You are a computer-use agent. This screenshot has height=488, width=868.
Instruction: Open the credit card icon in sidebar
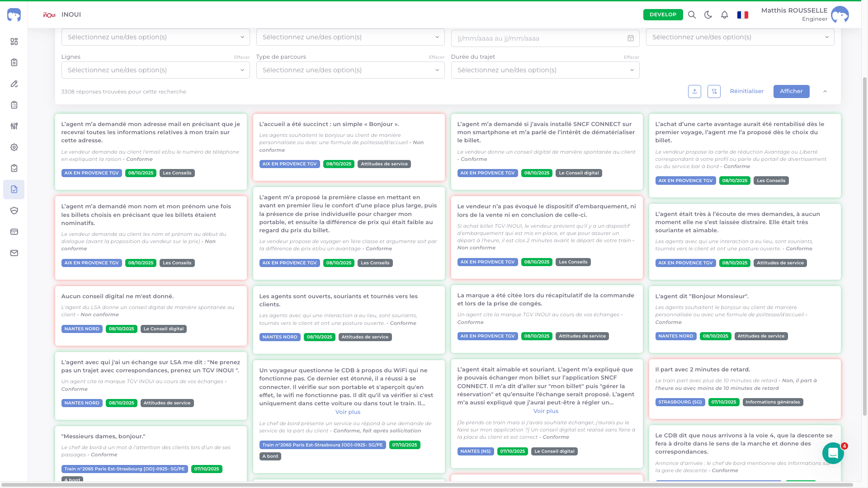pyautogui.click(x=14, y=232)
